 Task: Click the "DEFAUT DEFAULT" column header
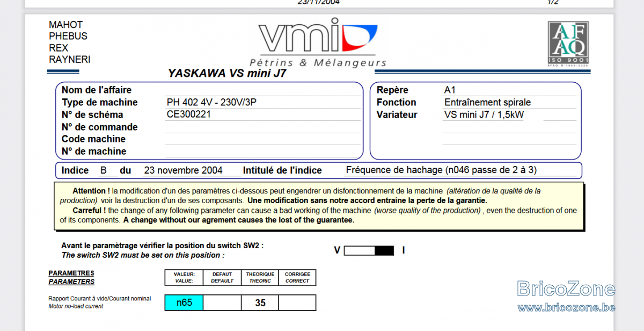click(x=222, y=277)
